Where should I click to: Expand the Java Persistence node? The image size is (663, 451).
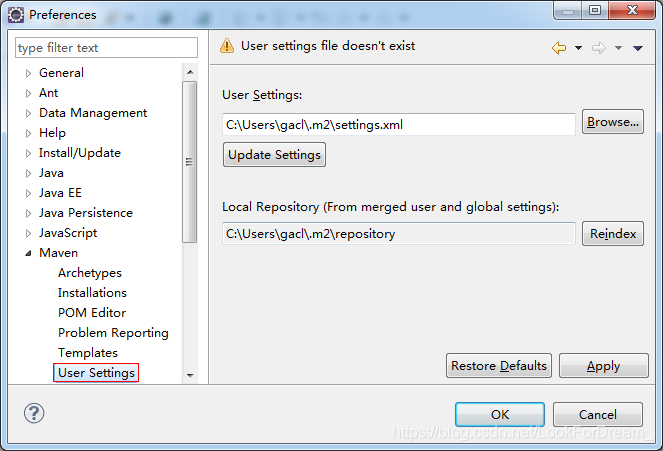click(28, 213)
